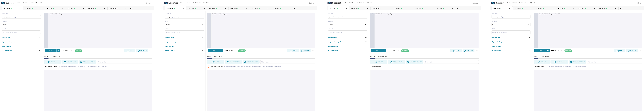This screenshot has height=111, width=644.
Task: Open the Charts menu in the second panel
Action: (x=188, y=3)
